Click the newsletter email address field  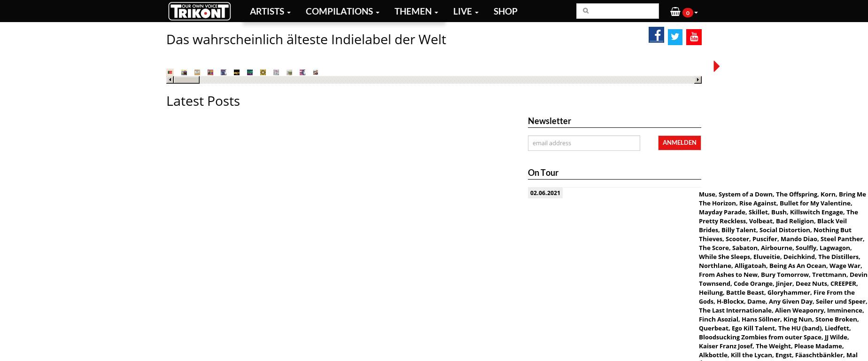[583, 143]
